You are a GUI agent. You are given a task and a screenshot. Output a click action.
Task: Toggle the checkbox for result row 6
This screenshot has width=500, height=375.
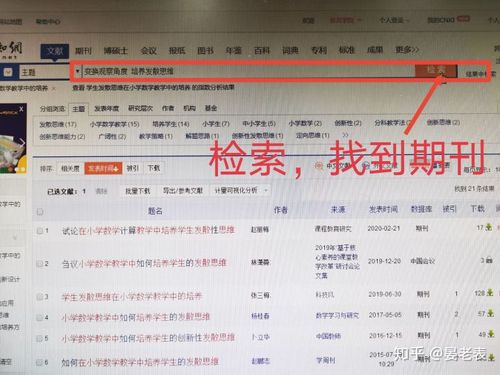[39, 362]
